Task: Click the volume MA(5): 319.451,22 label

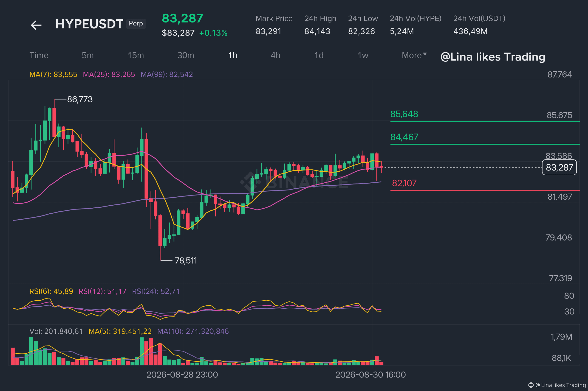Action: tap(120, 331)
